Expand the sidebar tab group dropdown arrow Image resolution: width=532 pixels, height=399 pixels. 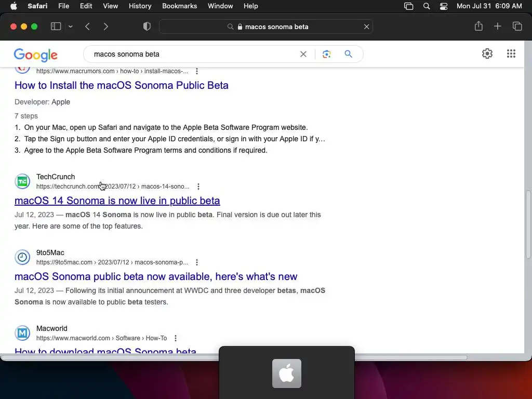pos(70,26)
